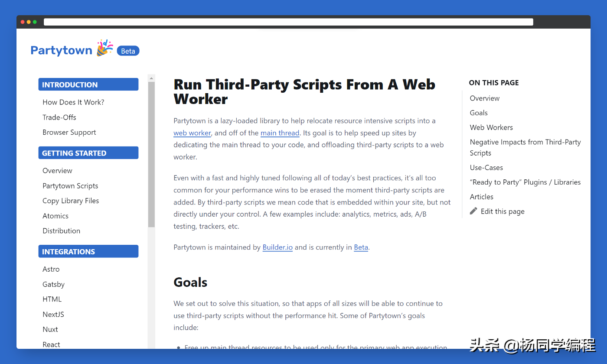Click the Run Third-Party Scripts From A Web Worker heading
Image resolution: width=607 pixels, height=364 pixels.
pos(304,91)
